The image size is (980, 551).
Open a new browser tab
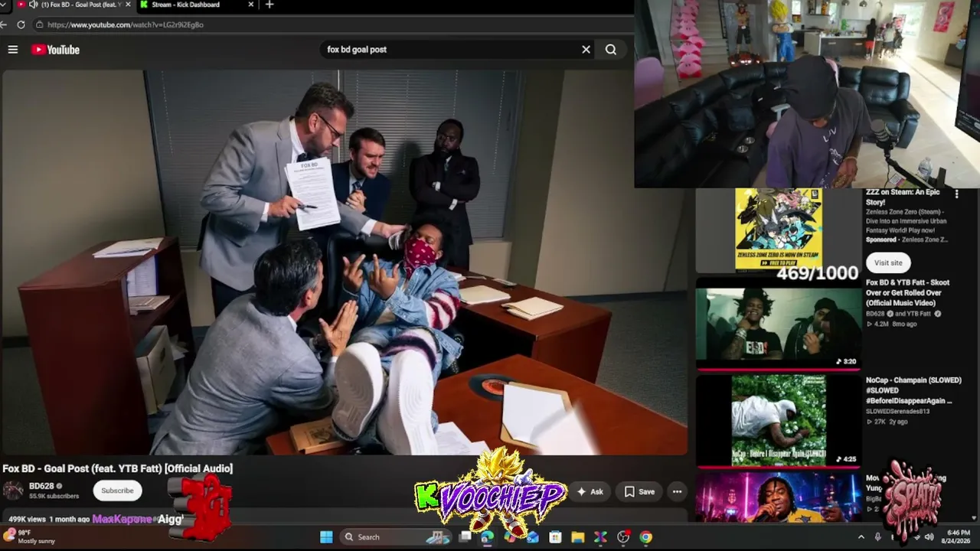[269, 5]
